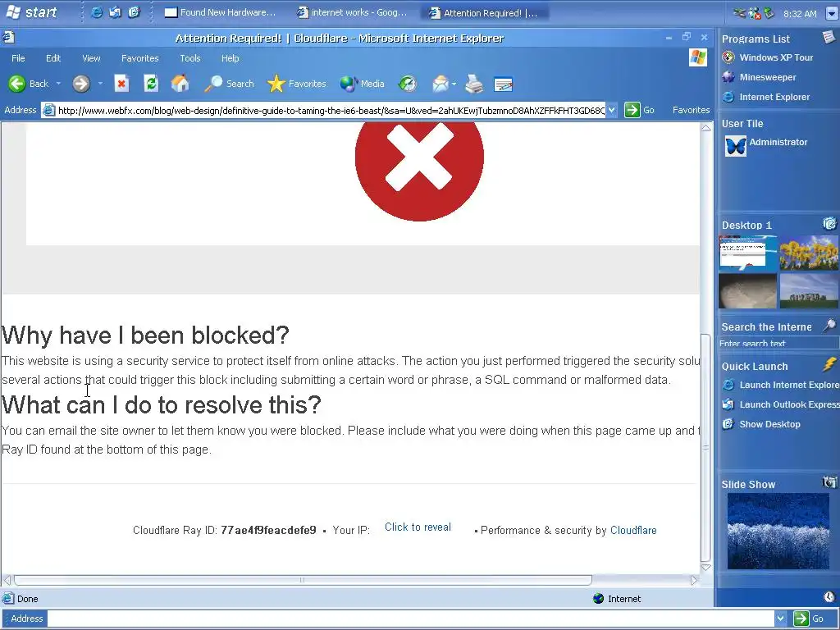Click the browser Go button

(x=640, y=110)
